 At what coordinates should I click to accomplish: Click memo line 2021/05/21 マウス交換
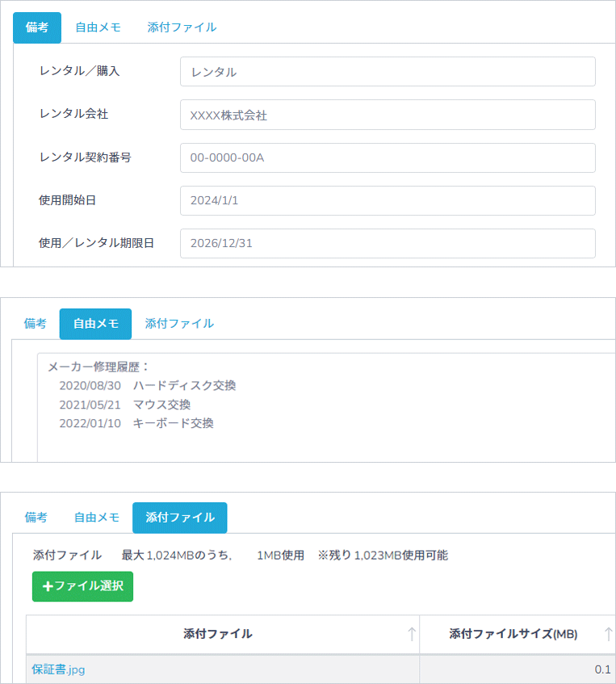[x=125, y=405]
